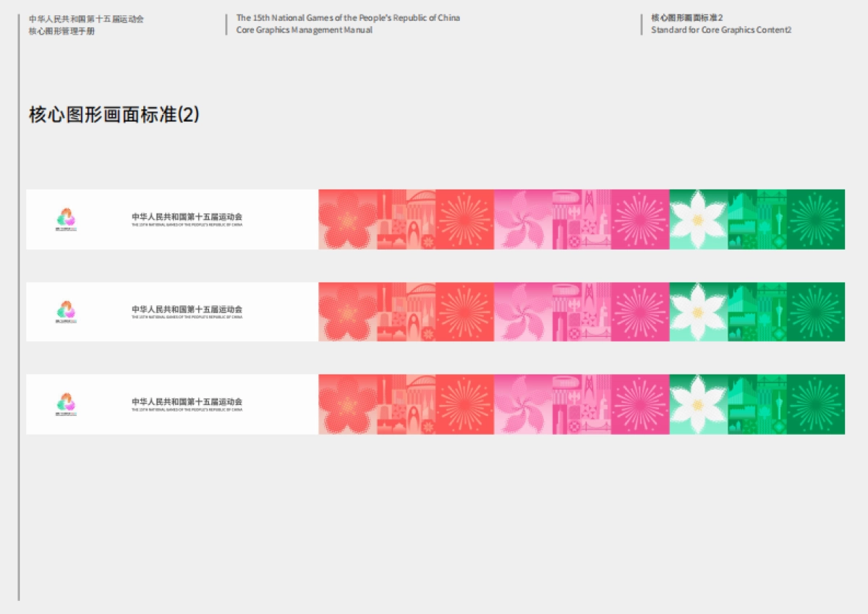Click the white lotus flower in the middle banner

pyautogui.click(x=698, y=312)
